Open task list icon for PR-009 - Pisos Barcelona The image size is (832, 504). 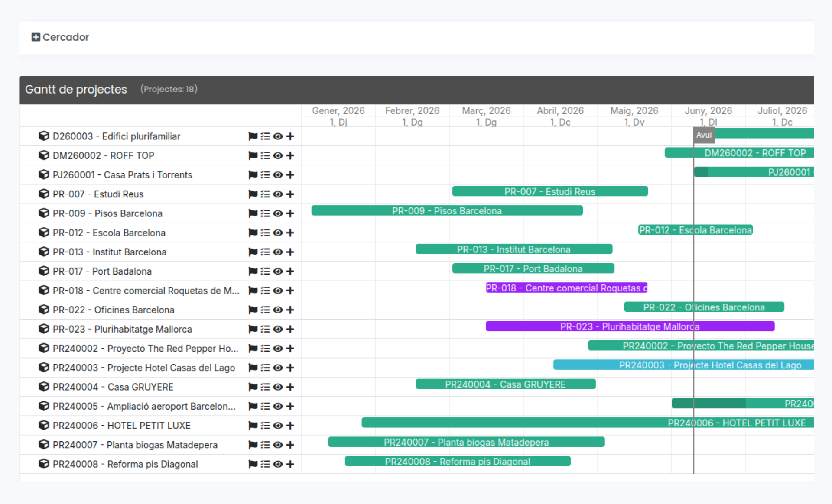(x=265, y=213)
